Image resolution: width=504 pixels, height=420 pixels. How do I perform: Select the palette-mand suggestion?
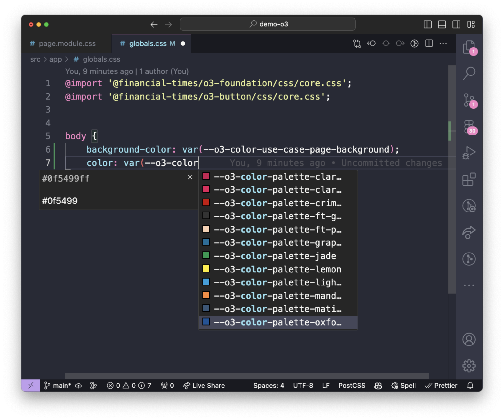278,296
